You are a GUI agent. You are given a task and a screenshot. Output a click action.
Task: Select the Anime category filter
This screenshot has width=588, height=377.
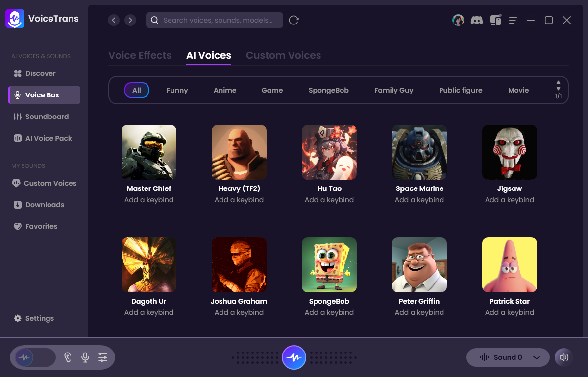(225, 90)
